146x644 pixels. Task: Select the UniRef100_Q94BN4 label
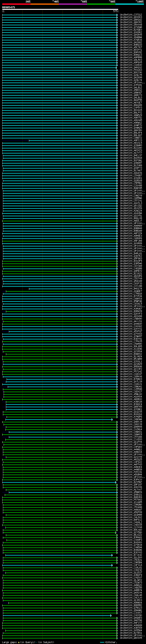pos(131,37)
